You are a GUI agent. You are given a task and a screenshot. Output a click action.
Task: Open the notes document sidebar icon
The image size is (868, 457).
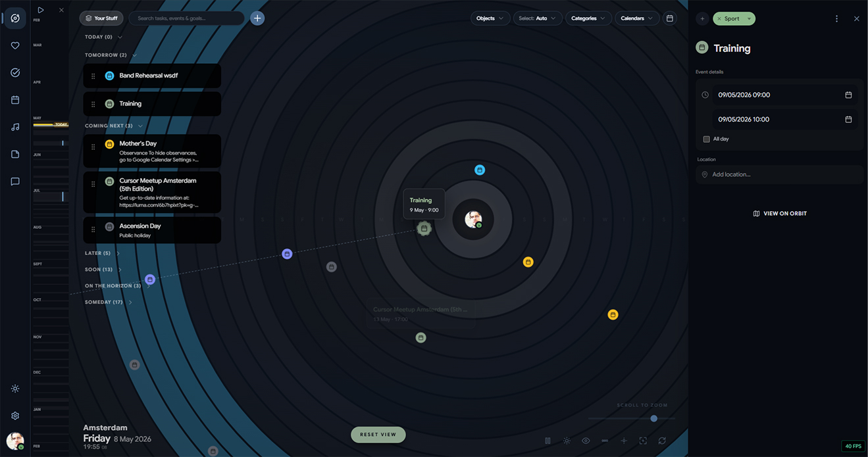pyautogui.click(x=15, y=155)
